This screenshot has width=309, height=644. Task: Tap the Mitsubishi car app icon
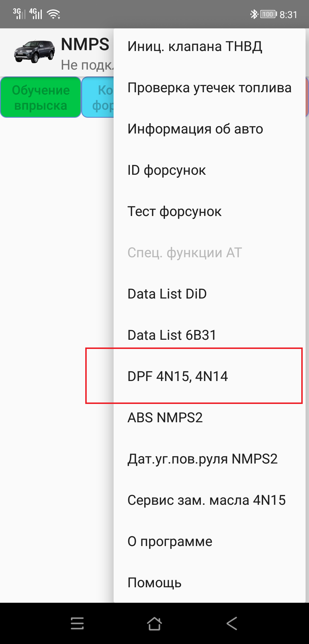(x=34, y=52)
